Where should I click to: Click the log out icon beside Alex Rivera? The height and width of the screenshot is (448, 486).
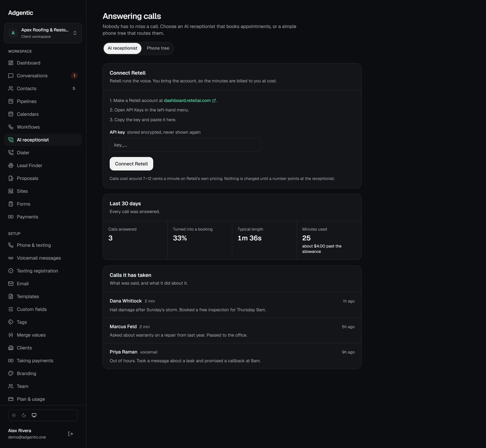[x=71, y=434]
